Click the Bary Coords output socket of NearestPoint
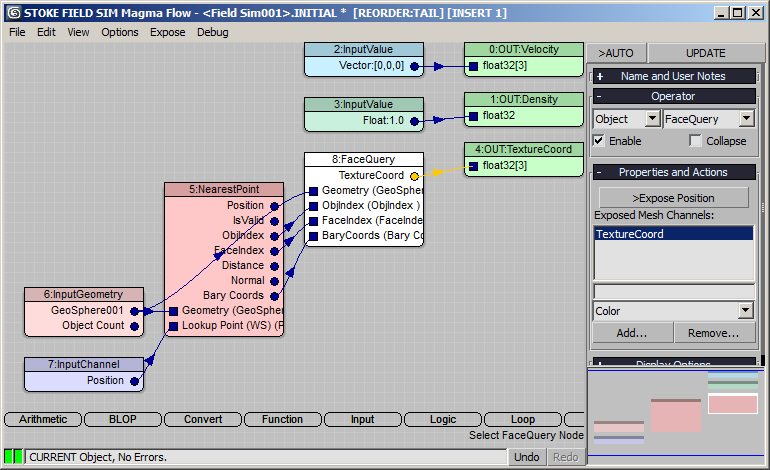Viewport: 770px width, 470px height. [x=275, y=296]
